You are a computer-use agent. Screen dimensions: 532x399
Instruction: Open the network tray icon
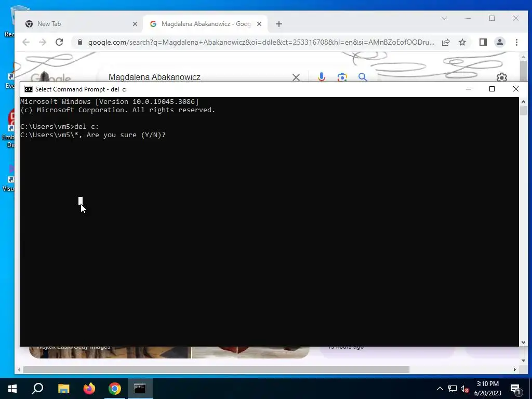(453, 389)
